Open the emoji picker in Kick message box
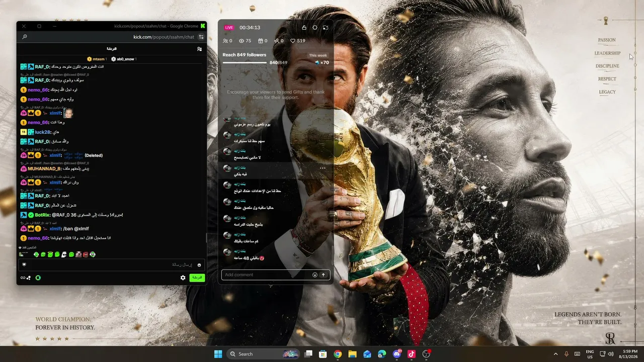 point(199,265)
